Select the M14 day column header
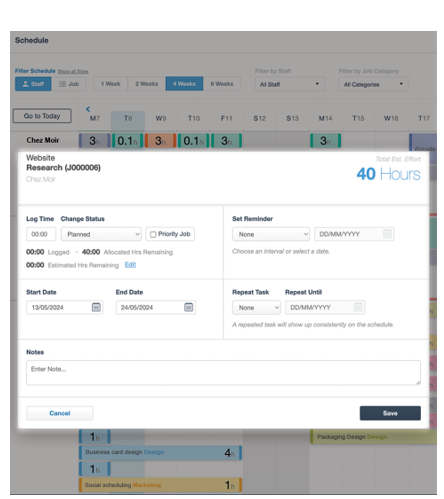 [325, 119]
